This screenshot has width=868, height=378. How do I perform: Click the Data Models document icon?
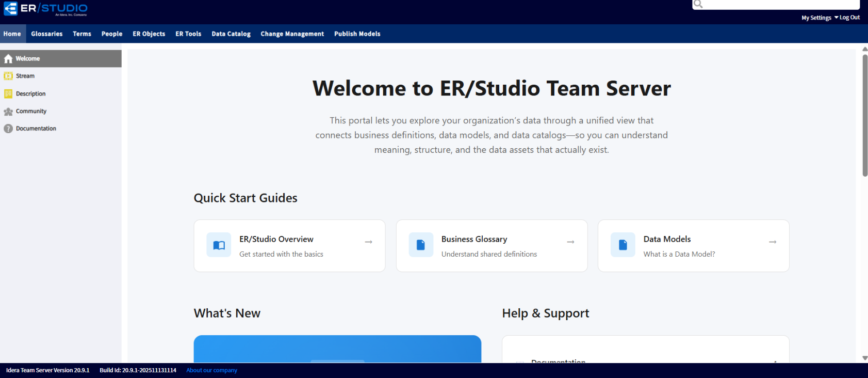[623, 245]
